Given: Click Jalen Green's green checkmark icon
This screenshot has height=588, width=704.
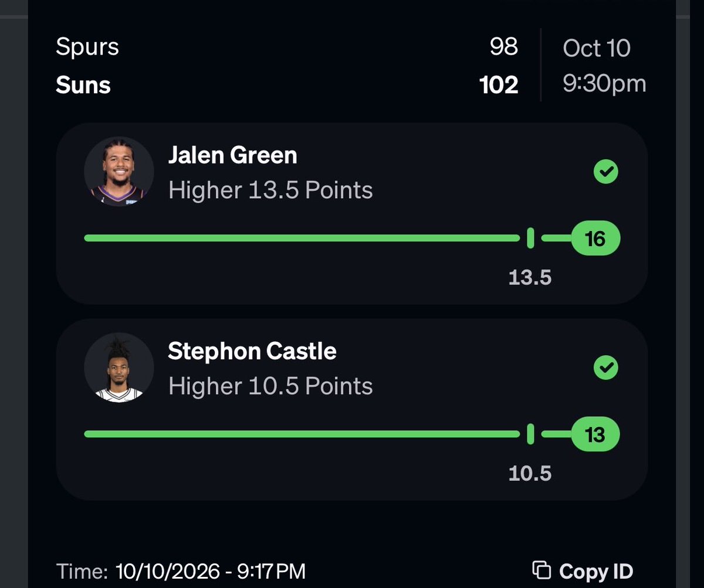Looking at the screenshot, I should 605,172.
